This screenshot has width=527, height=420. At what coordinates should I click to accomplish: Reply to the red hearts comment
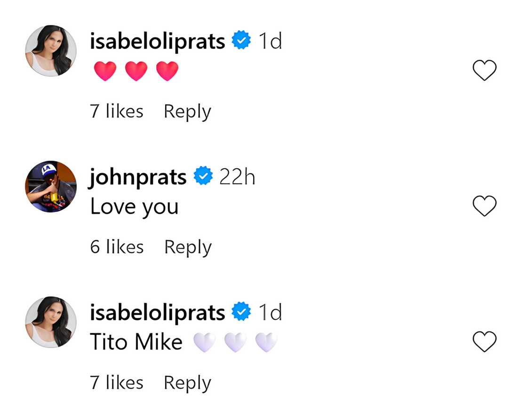(x=187, y=112)
